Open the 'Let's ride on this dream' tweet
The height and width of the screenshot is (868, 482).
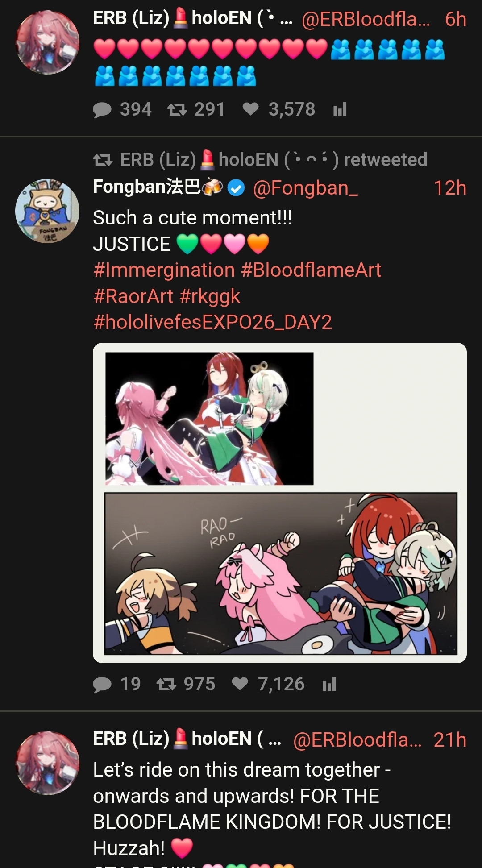[272, 809]
